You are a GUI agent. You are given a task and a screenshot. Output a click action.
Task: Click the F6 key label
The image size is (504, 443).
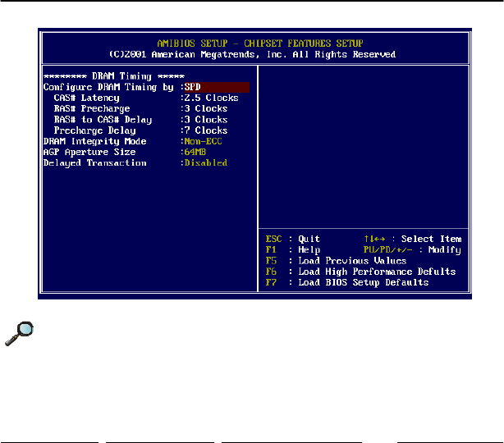271,272
